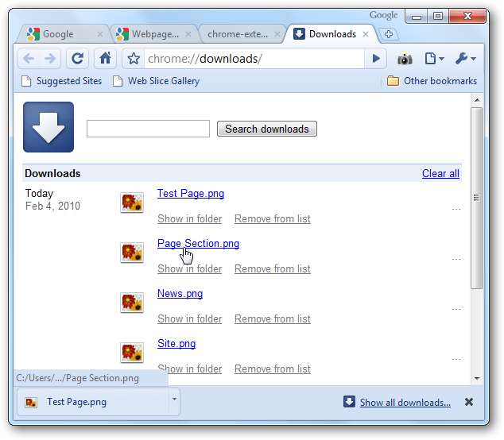Close the download shelf with the X
This screenshot has height=440, width=504.
coord(469,402)
